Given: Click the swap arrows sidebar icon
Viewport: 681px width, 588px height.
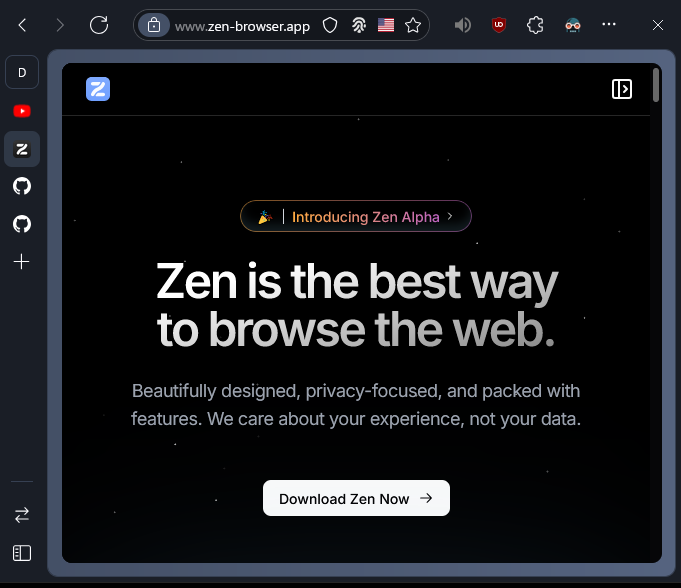Looking at the screenshot, I should (22, 515).
